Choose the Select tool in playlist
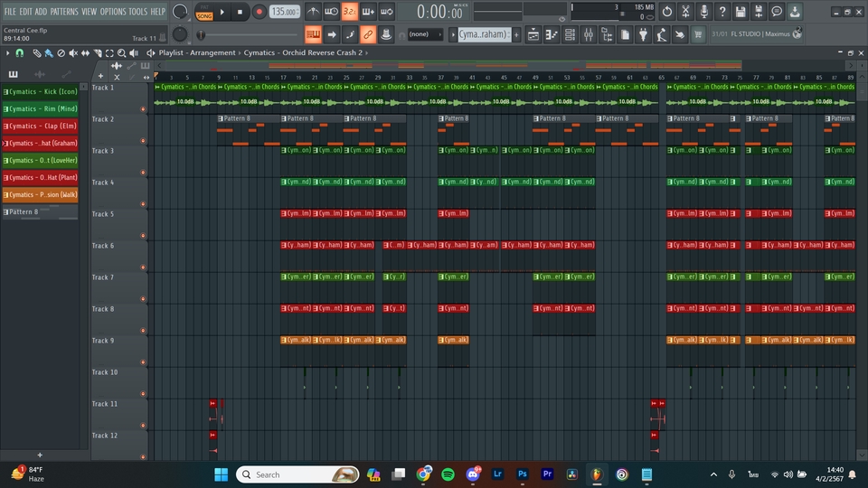 (x=109, y=53)
